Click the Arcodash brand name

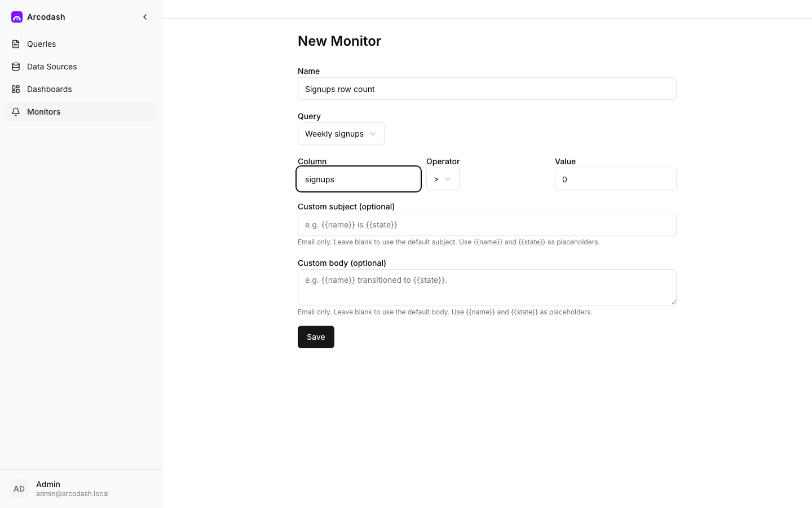tap(46, 17)
